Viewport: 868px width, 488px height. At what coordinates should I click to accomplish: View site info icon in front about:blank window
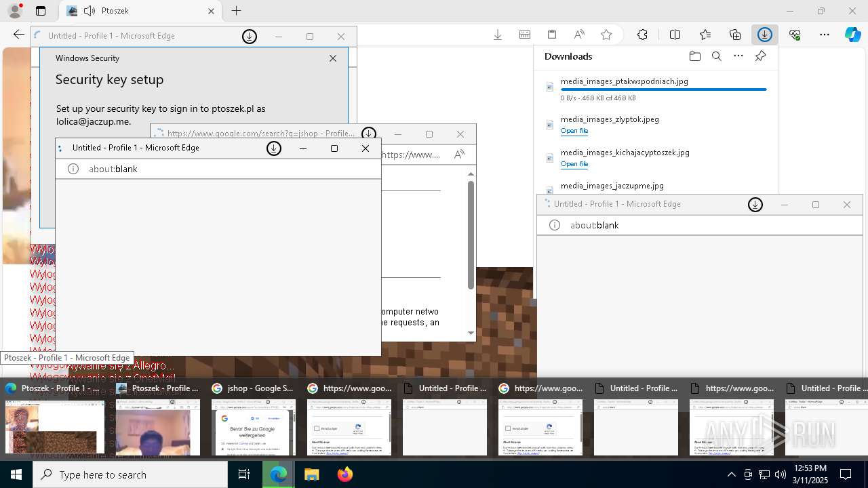point(73,169)
